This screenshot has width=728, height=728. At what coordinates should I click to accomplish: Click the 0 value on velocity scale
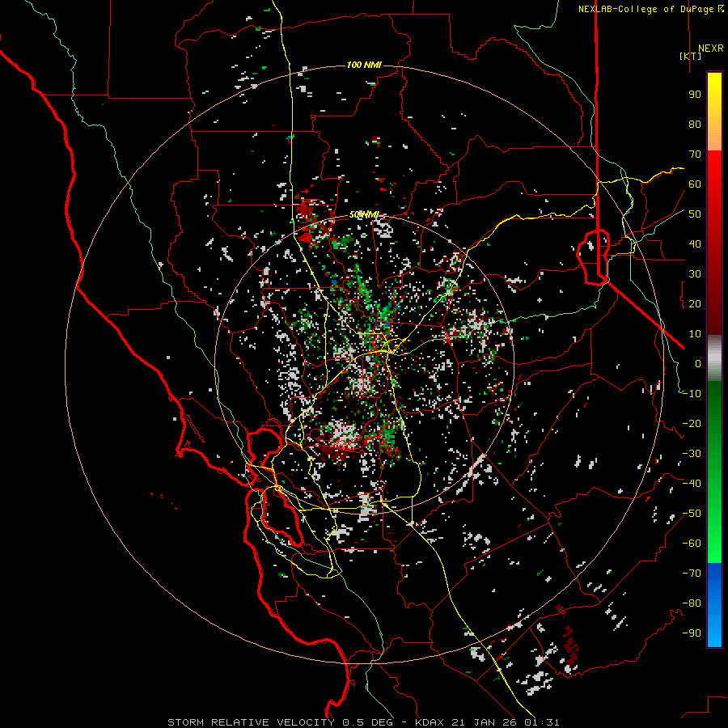(698, 364)
